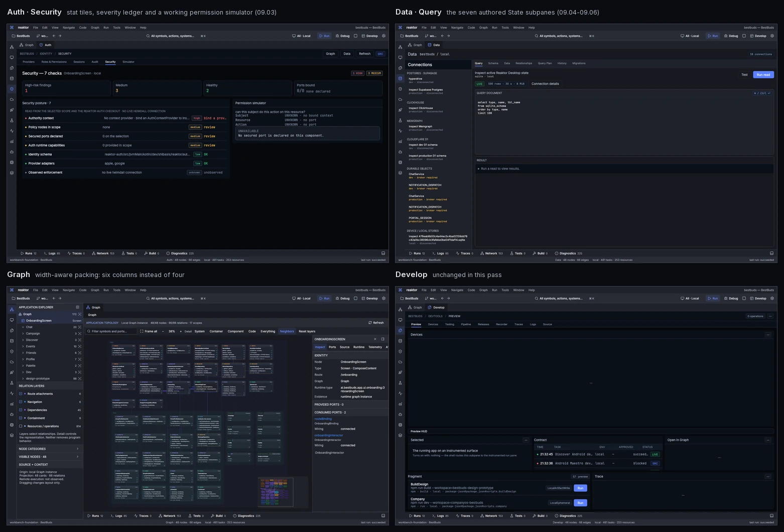This screenshot has width=784, height=532.
Task: Click the flask sidebar icon in the Graph window
Action: click(12, 383)
